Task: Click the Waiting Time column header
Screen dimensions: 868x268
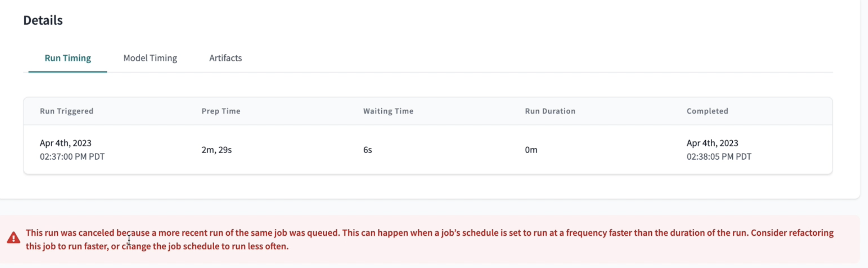Action: pyautogui.click(x=388, y=111)
